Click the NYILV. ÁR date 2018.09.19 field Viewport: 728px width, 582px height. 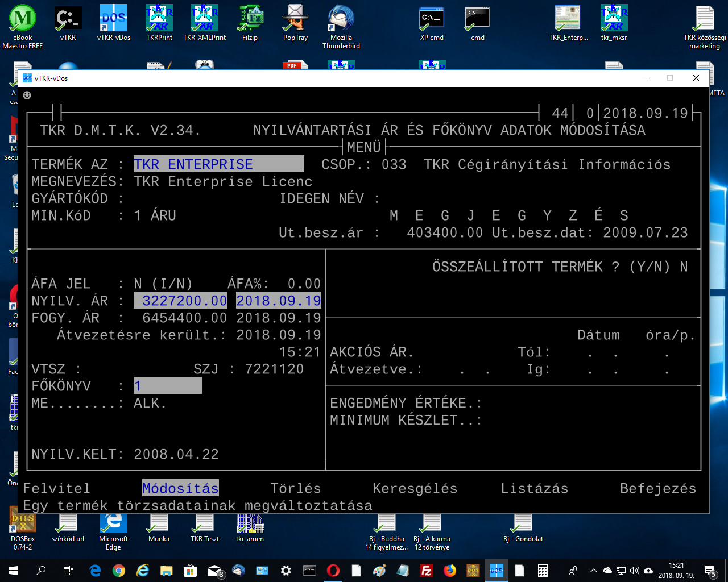(279, 301)
